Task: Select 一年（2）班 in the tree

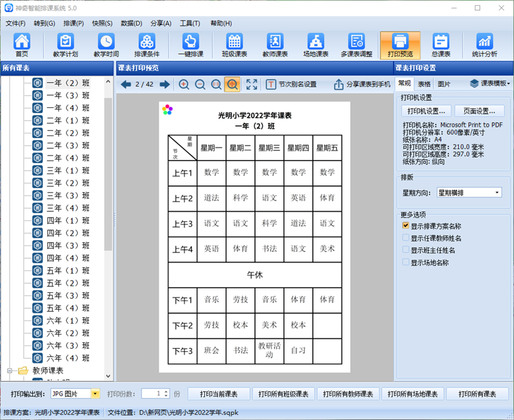Action: click(68, 83)
